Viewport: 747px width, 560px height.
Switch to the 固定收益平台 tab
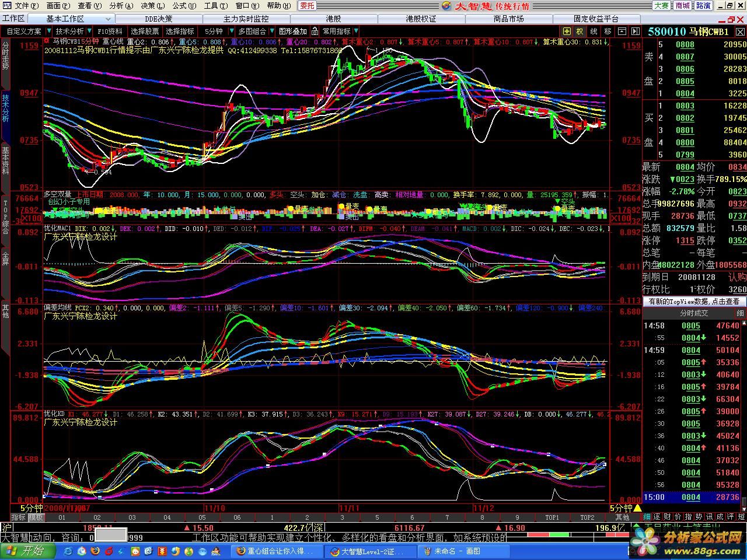point(596,19)
